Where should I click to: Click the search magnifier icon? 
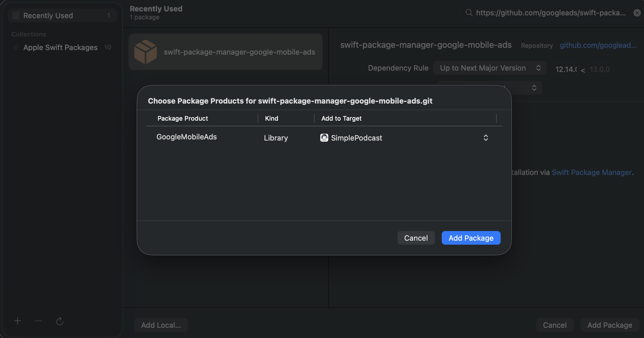pos(469,13)
